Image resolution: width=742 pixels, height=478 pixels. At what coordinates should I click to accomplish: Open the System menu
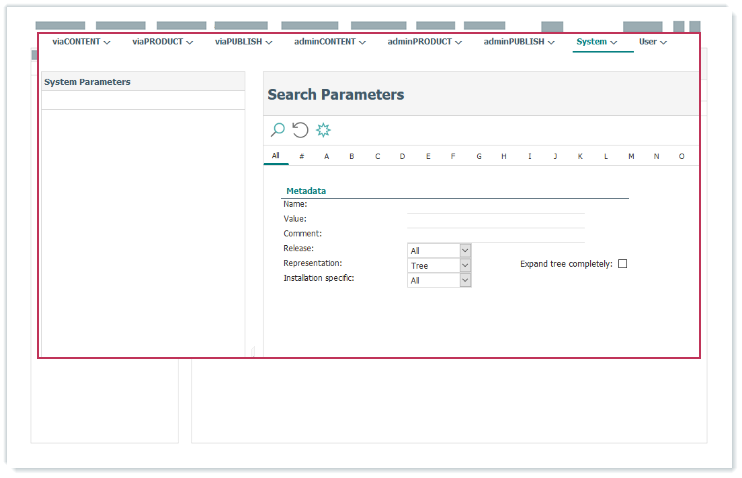[x=596, y=42]
